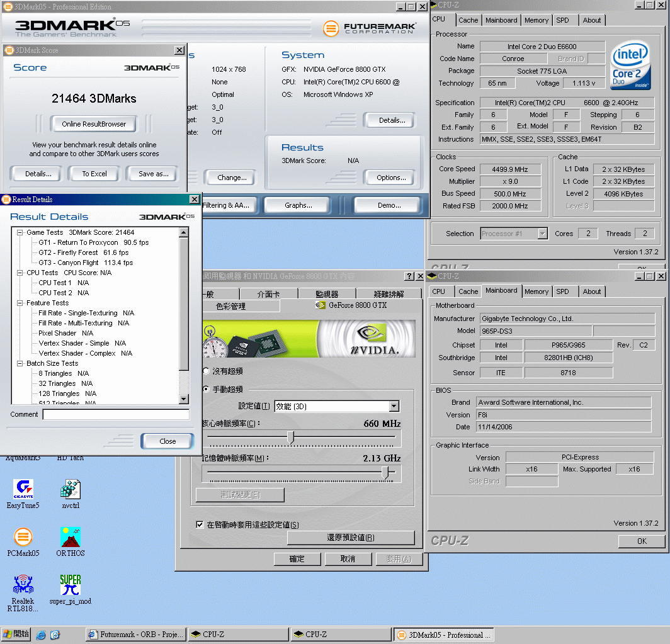Launch super_pi_mod from the desktop
Image resolution: width=670 pixels, height=644 pixels.
point(70,585)
